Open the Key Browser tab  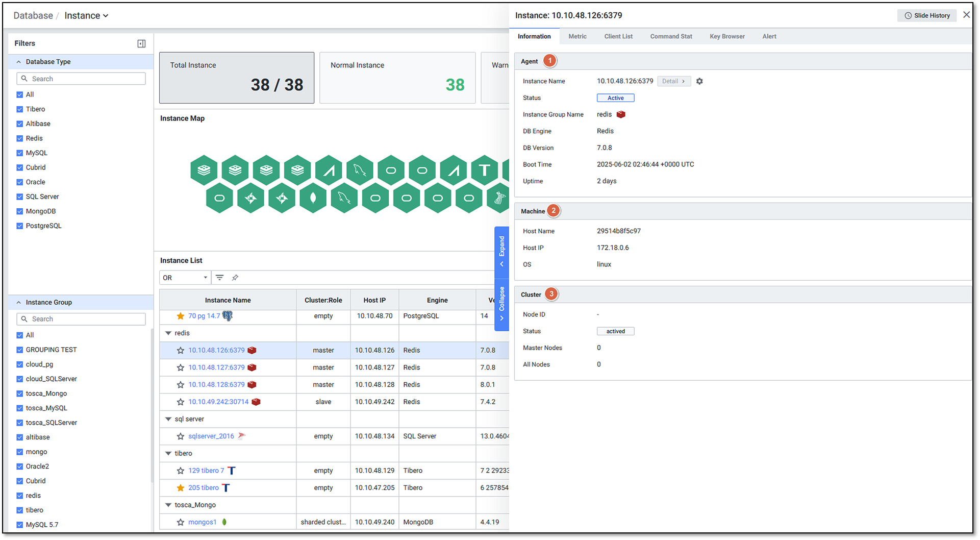[726, 36]
